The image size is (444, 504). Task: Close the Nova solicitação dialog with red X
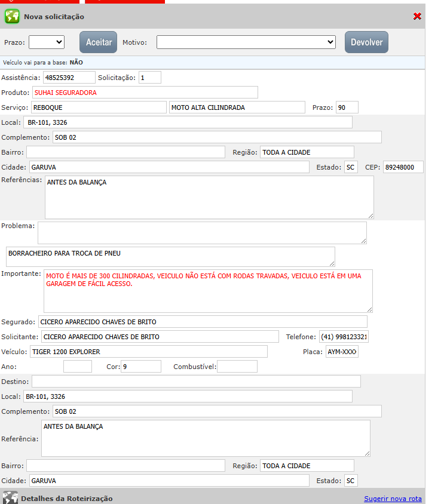(x=417, y=16)
